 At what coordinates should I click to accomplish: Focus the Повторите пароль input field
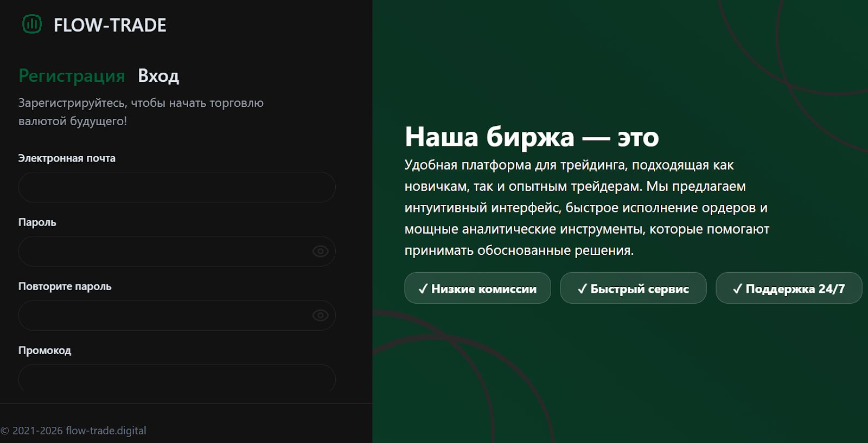177,315
